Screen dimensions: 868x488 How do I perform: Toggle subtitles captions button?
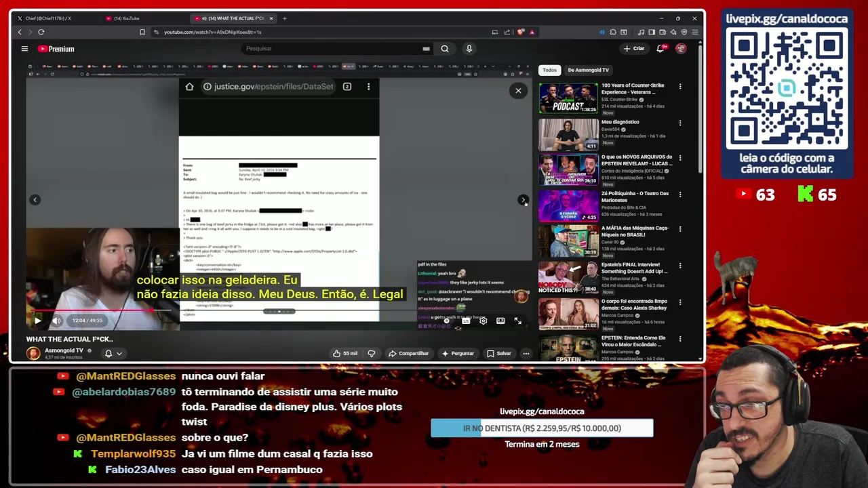466,321
